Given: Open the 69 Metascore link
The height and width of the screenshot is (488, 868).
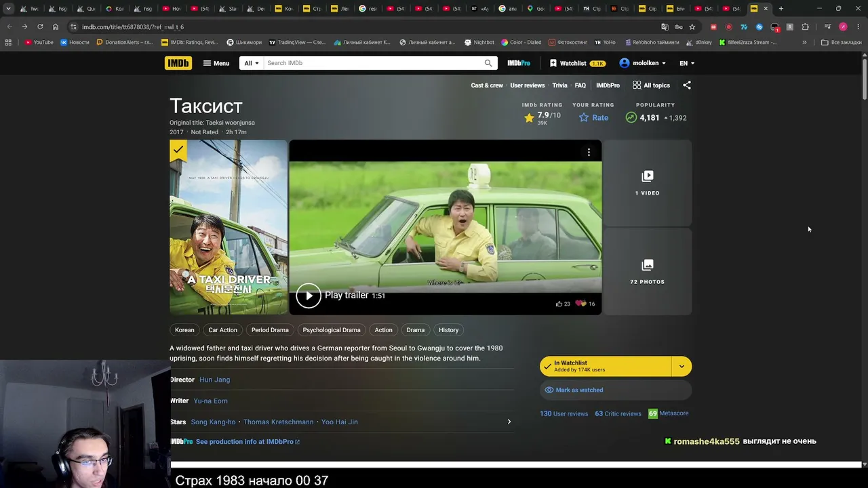Looking at the screenshot, I should pyautogui.click(x=669, y=413).
